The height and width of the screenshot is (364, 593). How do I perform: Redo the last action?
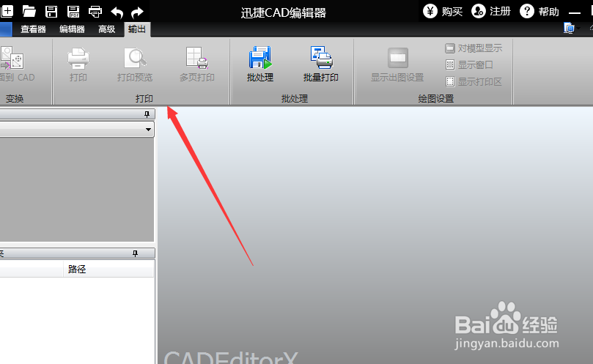[x=137, y=12]
